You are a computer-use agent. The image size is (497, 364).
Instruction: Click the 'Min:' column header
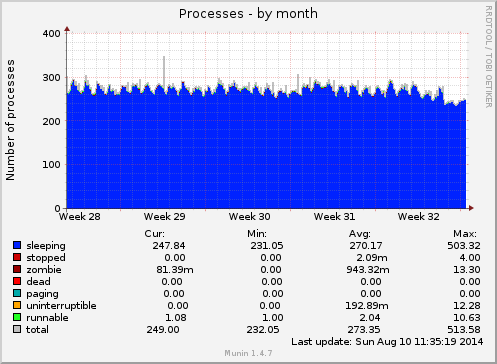pos(257,234)
